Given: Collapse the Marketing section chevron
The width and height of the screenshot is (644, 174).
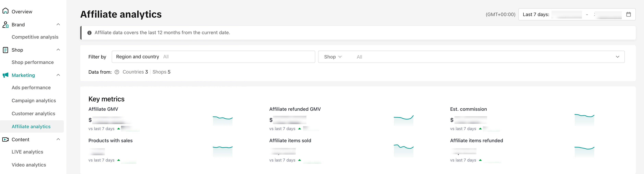Looking at the screenshot, I should [x=58, y=75].
